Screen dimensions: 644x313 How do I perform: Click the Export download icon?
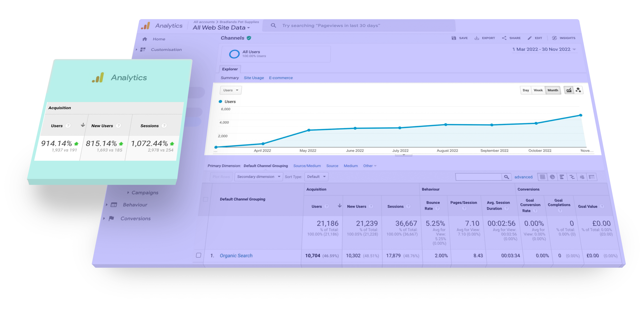tap(476, 38)
